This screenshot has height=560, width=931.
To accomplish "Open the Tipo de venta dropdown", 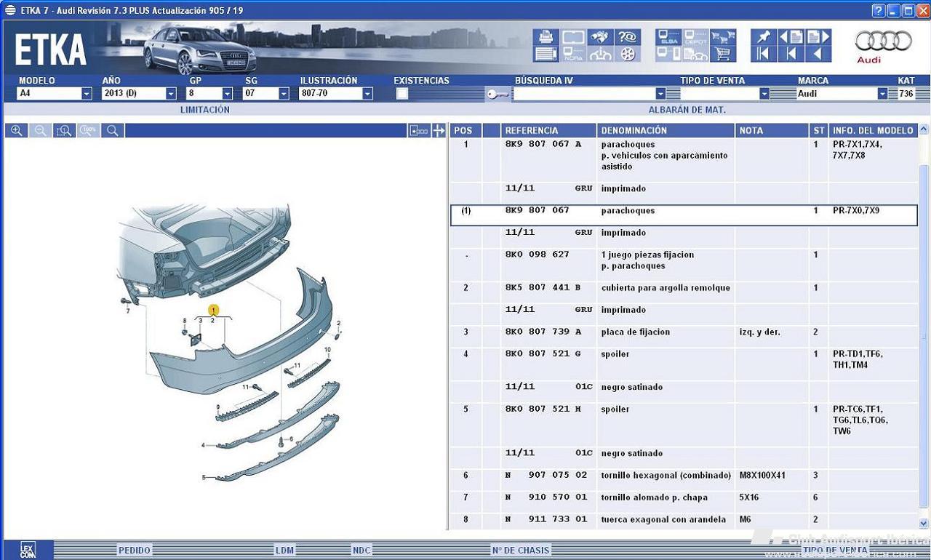I will click(x=764, y=94).
